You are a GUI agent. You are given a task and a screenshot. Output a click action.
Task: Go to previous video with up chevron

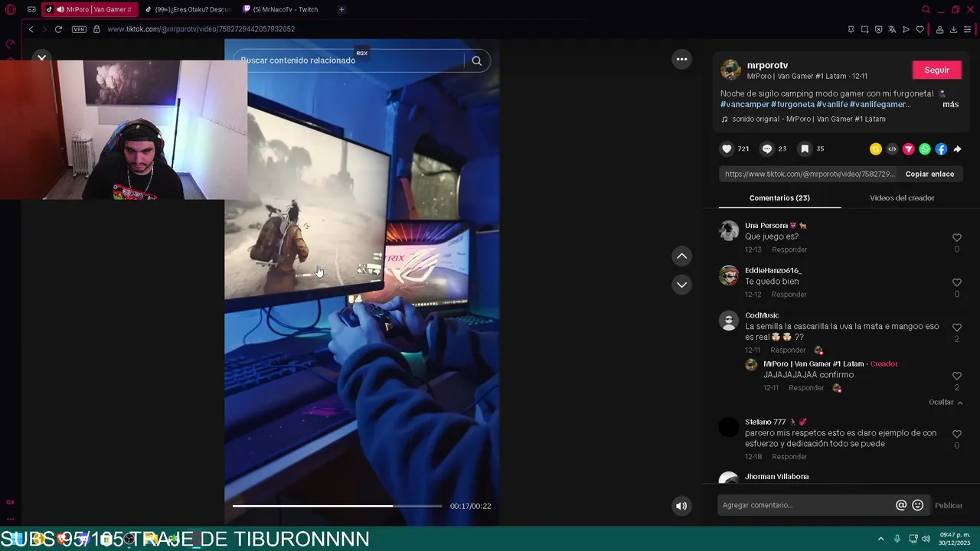pos(681,256)
